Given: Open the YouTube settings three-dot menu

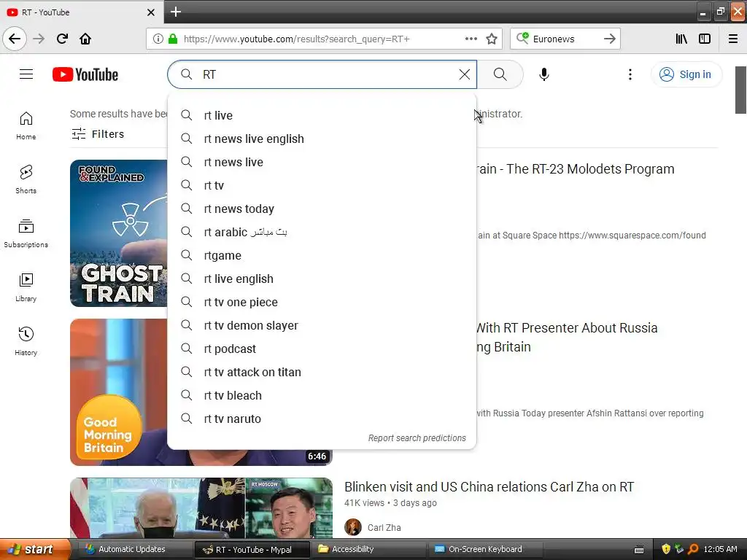Looking at the screenshot, I should click(x=630, y=74).
